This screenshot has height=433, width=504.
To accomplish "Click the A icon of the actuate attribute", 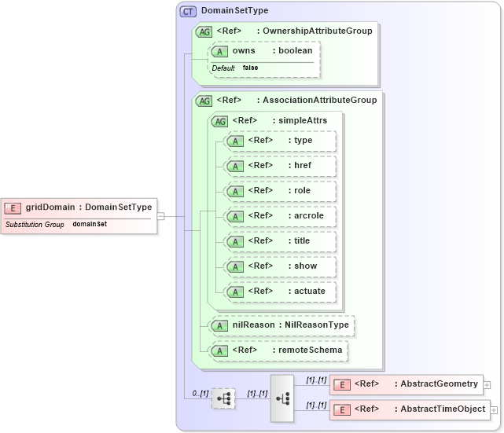I will click(235, 292).
